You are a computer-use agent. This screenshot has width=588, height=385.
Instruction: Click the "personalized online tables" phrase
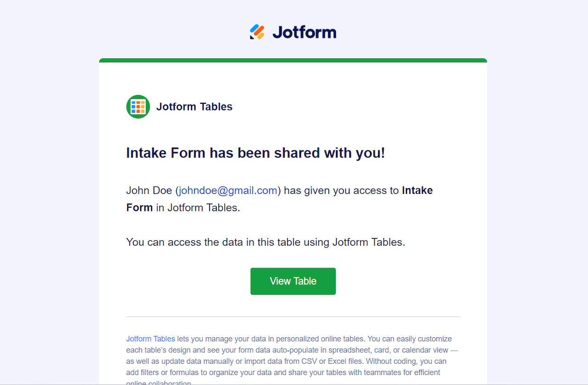tap(320, 339)
